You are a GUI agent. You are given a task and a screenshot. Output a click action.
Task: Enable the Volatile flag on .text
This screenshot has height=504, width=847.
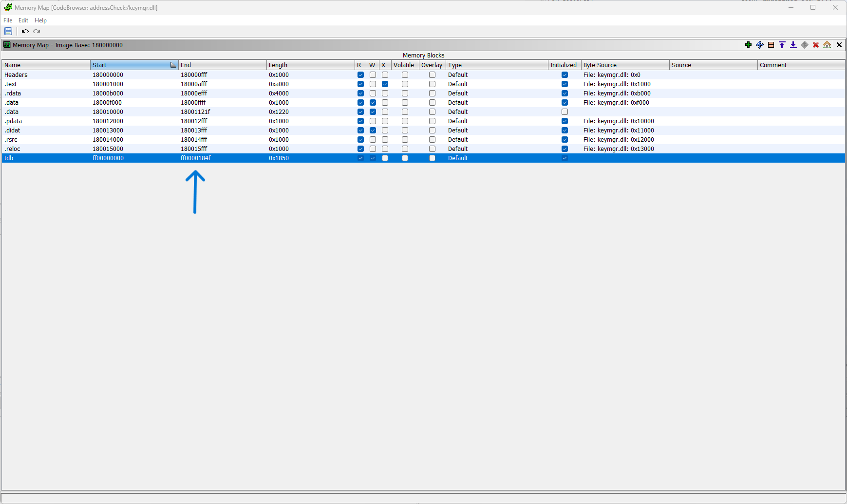click(404, 84)
